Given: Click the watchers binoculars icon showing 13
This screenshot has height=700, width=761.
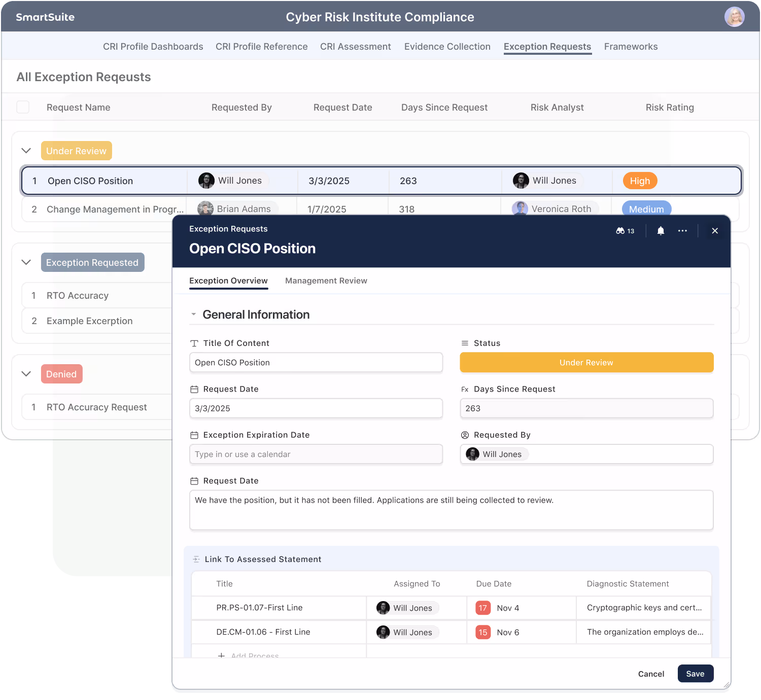Looking at the screenshot, I should tap(625, 231).
